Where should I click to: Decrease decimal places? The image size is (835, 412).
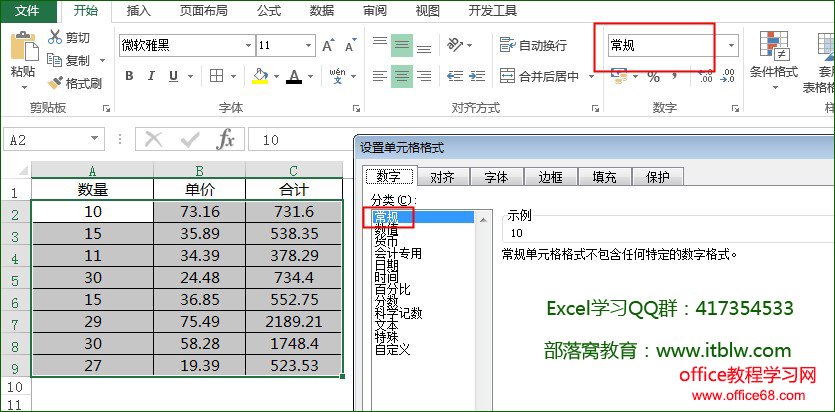[x=727, y=76]
